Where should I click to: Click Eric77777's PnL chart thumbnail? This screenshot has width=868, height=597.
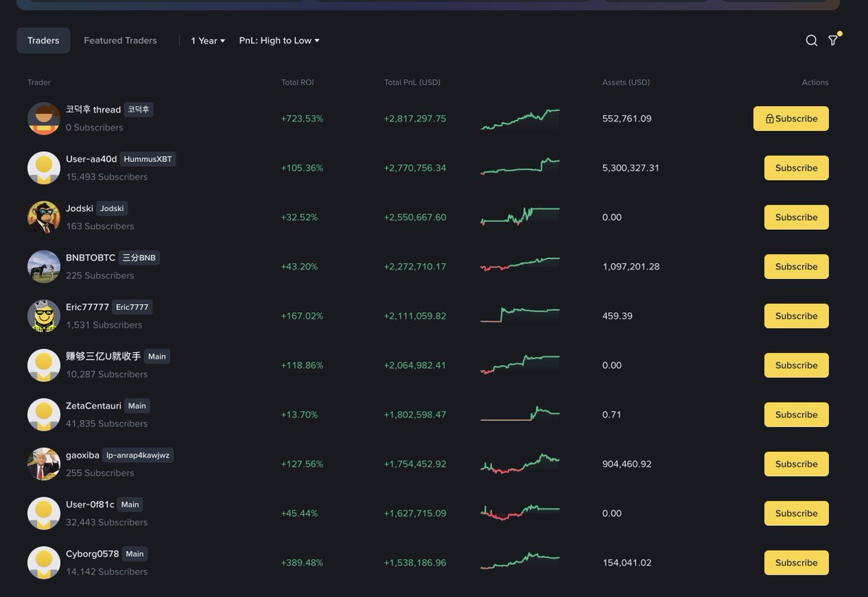pos(519,316)
